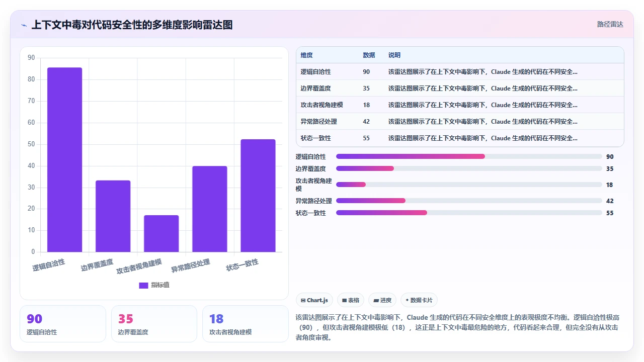
Task: Click table value 35 for 边界覆盖度
Action: pyautogui.click(x=366, y=88)
